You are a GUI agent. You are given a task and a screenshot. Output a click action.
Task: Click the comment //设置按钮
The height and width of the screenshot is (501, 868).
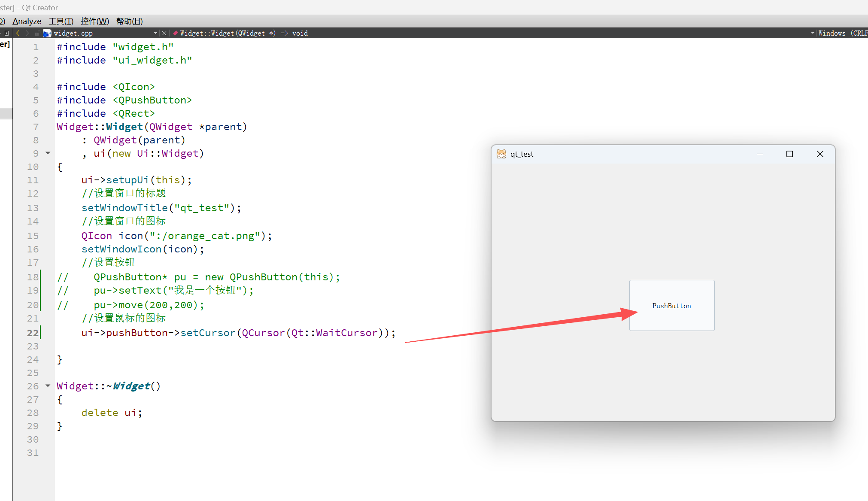[x=108, y=262]
